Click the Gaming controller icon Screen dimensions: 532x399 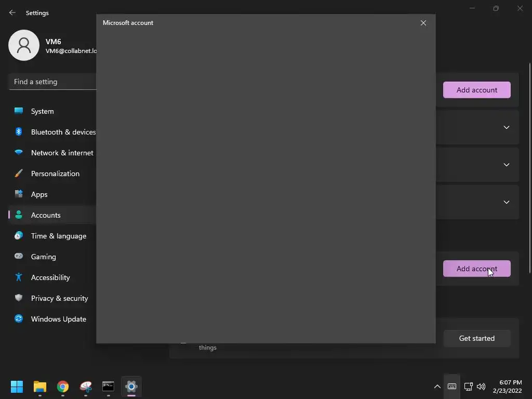tap(19, 256)
